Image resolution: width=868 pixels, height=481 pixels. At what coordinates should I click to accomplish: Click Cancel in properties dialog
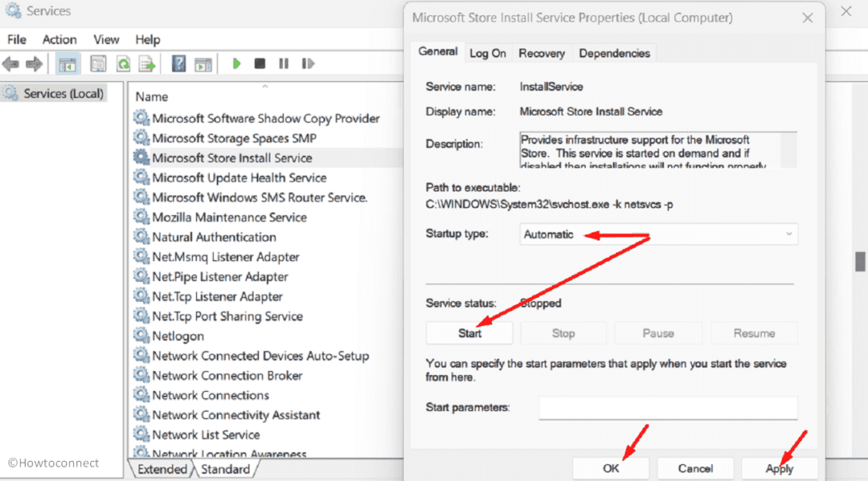click(695, 469)
